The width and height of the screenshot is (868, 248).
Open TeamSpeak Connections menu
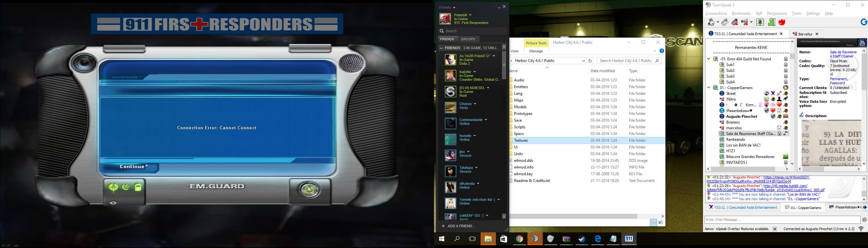(x=716, y=13)
